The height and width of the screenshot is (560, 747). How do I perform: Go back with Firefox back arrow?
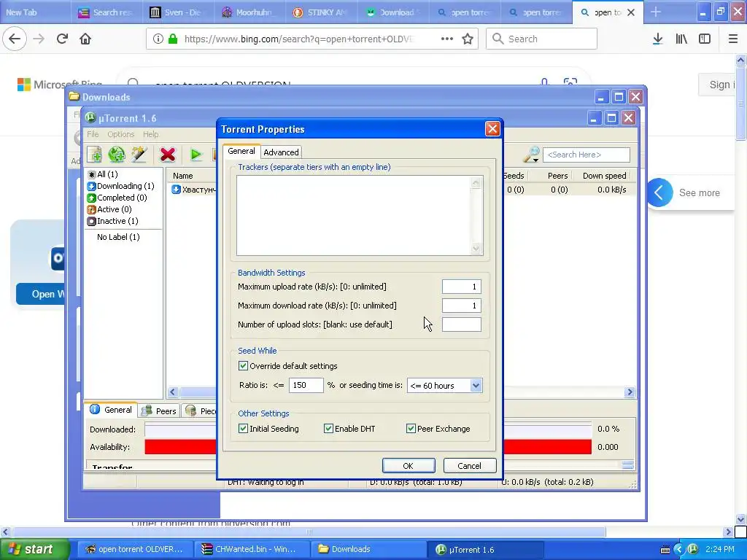[x=15, y=39]
